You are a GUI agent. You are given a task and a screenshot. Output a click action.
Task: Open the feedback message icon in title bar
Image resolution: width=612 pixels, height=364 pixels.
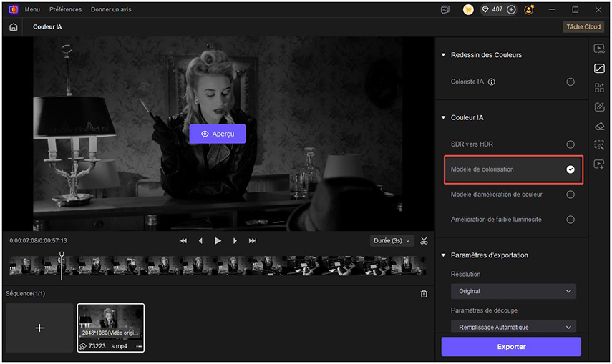click(x=445, y=10)
